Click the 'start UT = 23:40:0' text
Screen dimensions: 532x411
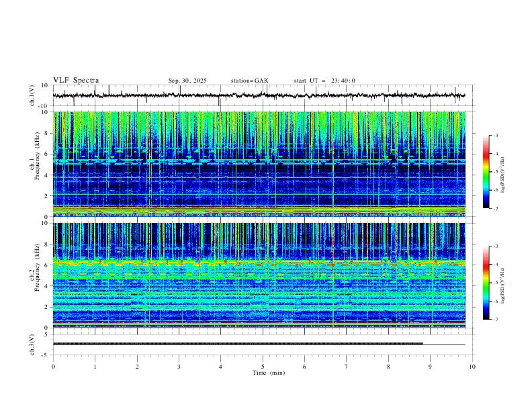[x=324, y=81]
